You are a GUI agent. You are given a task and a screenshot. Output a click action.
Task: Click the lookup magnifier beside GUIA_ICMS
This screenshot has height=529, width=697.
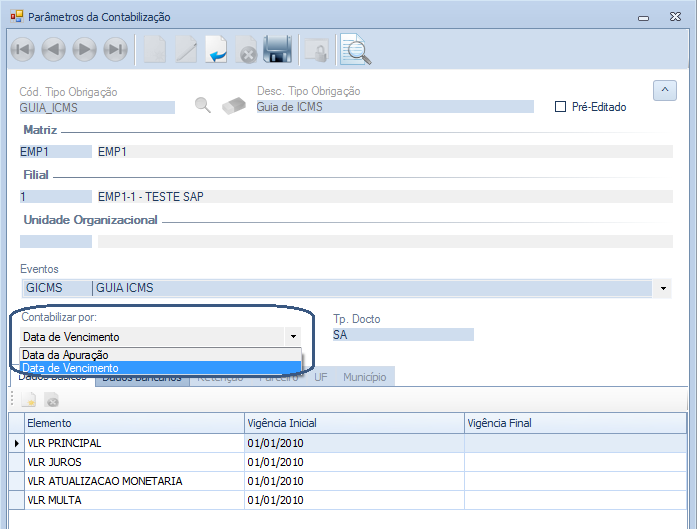tap(203, 106)
